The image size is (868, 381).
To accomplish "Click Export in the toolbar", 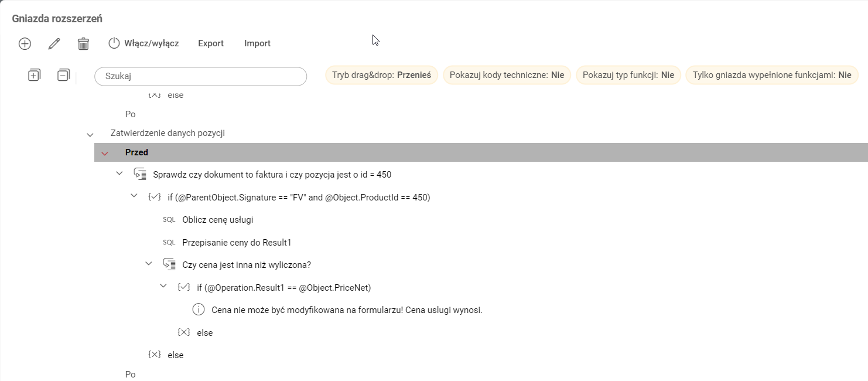I will tap(211, 43).
